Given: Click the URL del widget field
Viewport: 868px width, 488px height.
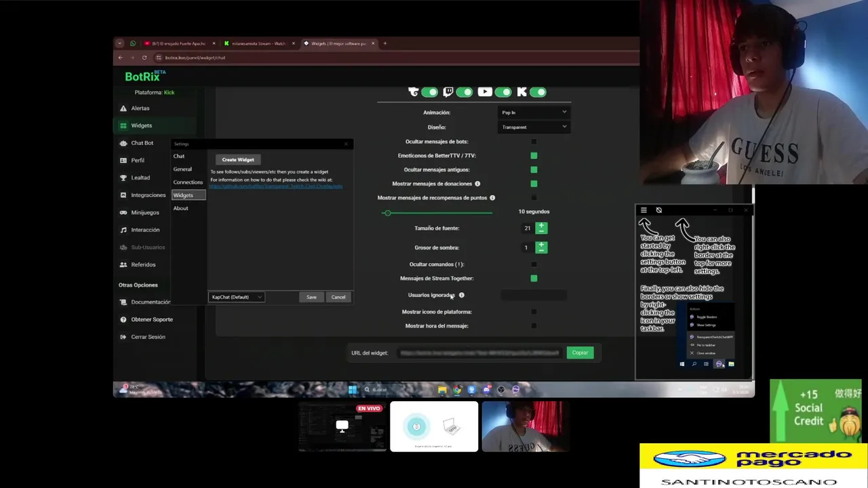Looking at the screenshot, I should [479, 353].
